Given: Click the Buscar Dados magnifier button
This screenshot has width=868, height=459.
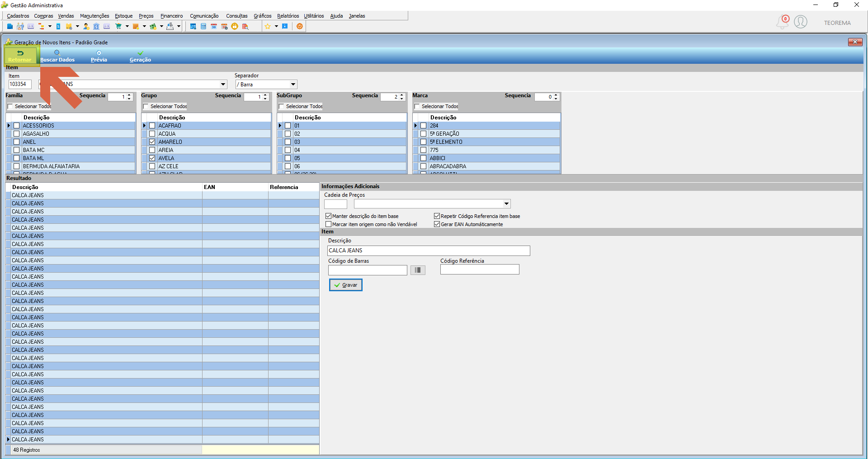Looking at the screenshot, I should [x=57, y=56].
